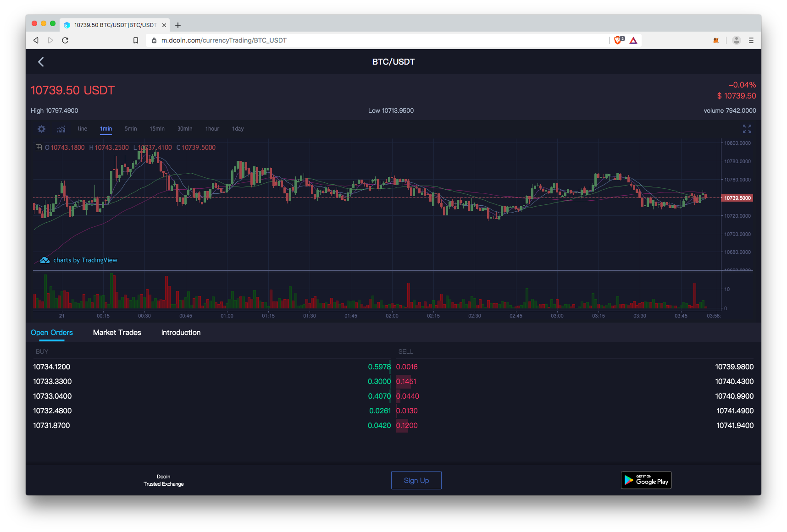Go back using the page back chevron
Screen dimensions: 787x532
(x=41, y=62)
